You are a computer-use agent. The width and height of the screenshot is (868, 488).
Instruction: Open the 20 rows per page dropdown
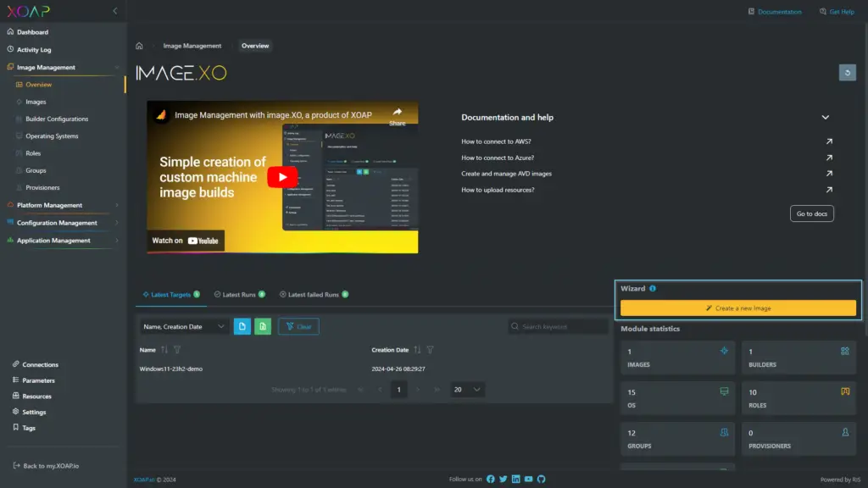click(467, 390)
